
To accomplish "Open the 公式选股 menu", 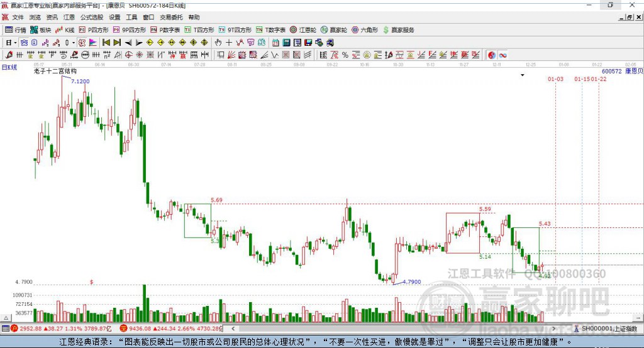I will [x=92, y=17].
